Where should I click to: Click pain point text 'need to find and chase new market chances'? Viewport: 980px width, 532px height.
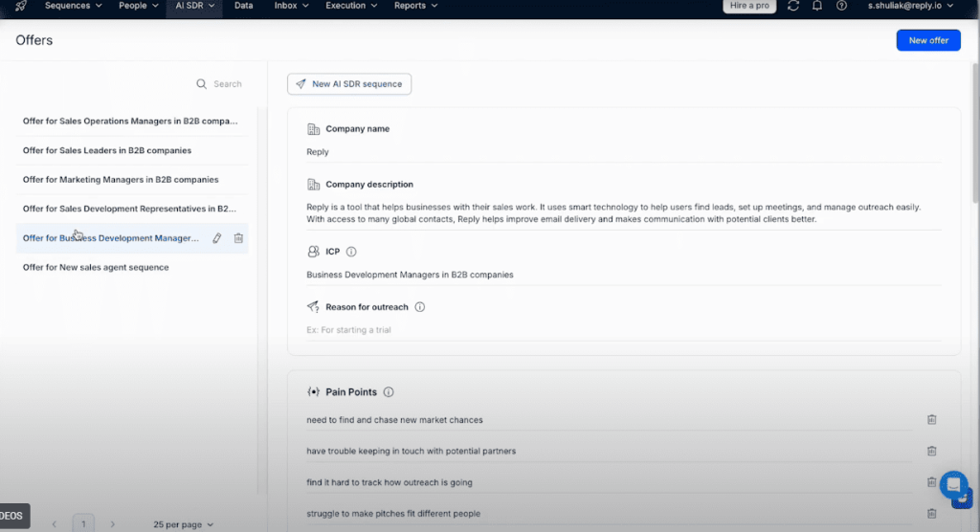point(394,420)
